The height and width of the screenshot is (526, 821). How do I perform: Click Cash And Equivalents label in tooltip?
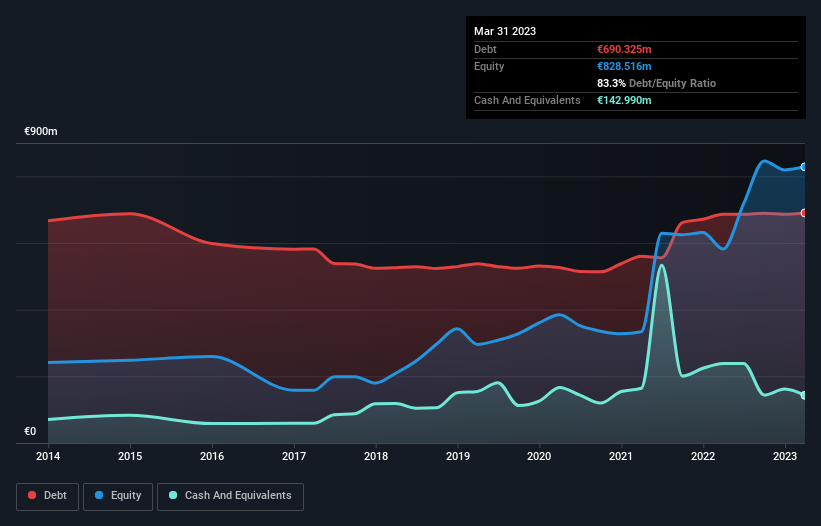(527, 100)
